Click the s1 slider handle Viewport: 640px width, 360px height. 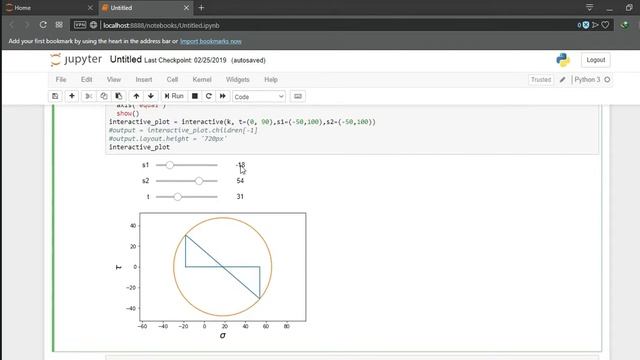(170, 165)
